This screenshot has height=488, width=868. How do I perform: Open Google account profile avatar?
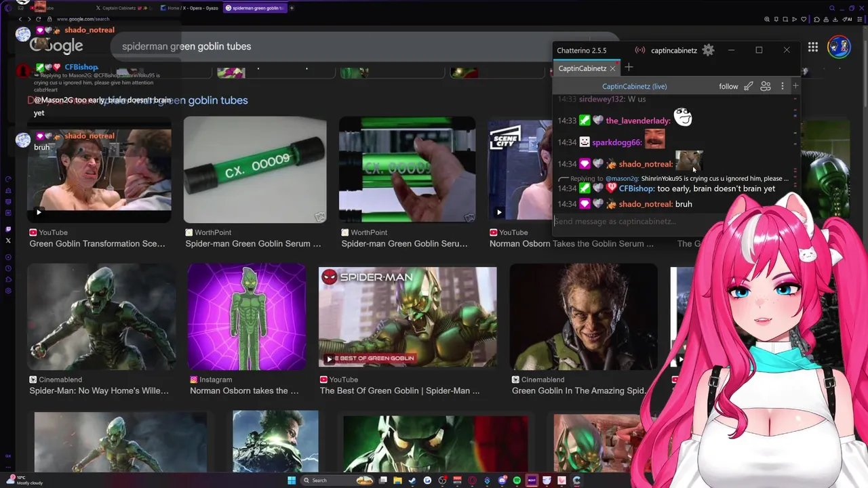[x=839, y=47]
